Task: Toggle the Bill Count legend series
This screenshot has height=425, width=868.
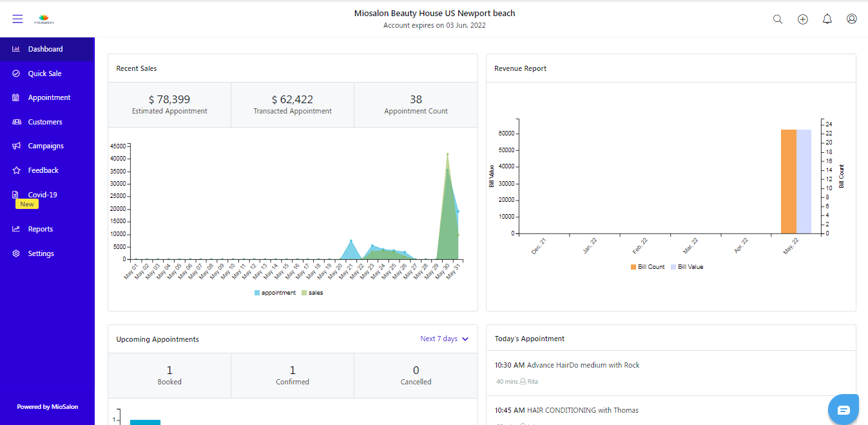Action: point(648,267)
